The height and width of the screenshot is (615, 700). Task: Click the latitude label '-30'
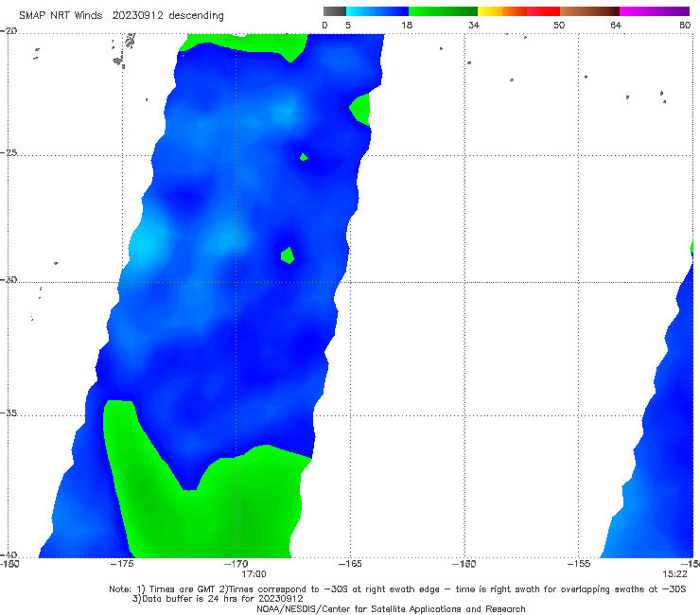pyautogui.click(x=9, y=279)
